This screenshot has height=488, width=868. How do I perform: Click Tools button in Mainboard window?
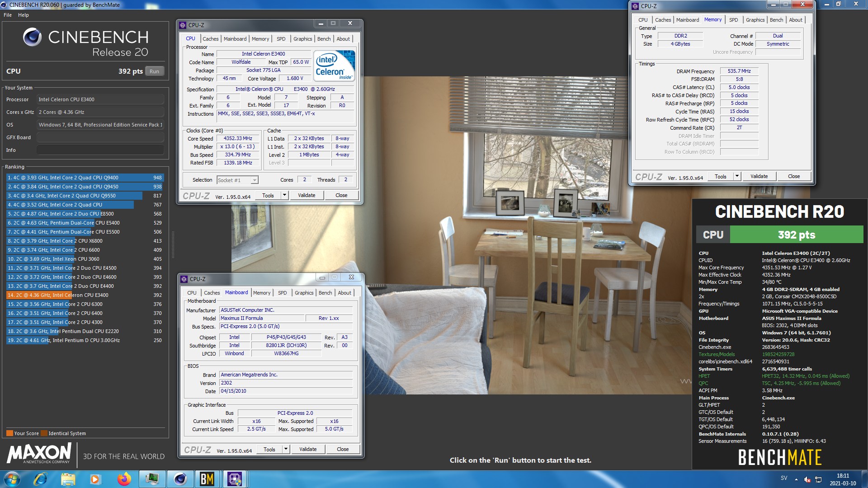(x=269, y=449)
